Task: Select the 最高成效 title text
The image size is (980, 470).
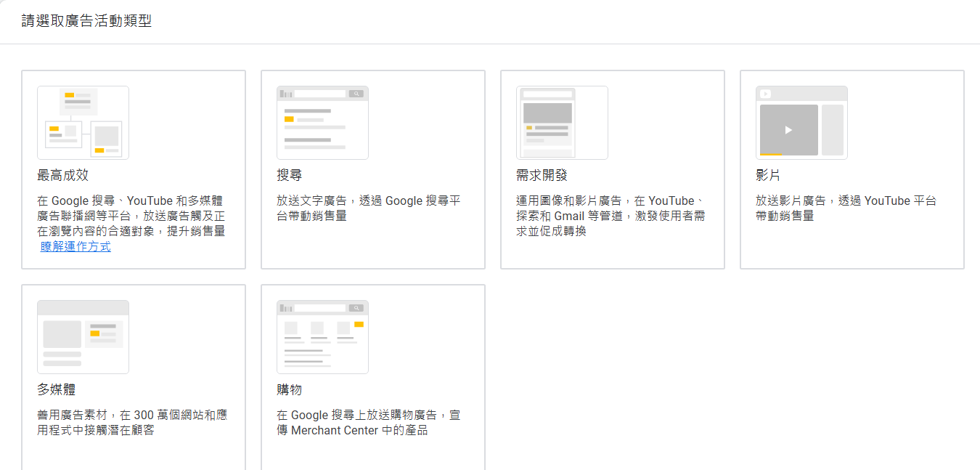Action: [x=63, y=176]
